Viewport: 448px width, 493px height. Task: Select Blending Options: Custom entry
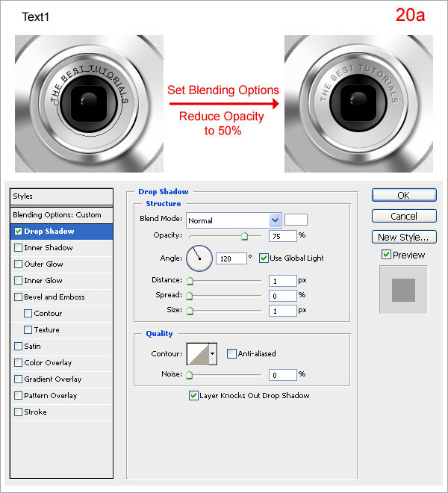(x=62, y=215)
